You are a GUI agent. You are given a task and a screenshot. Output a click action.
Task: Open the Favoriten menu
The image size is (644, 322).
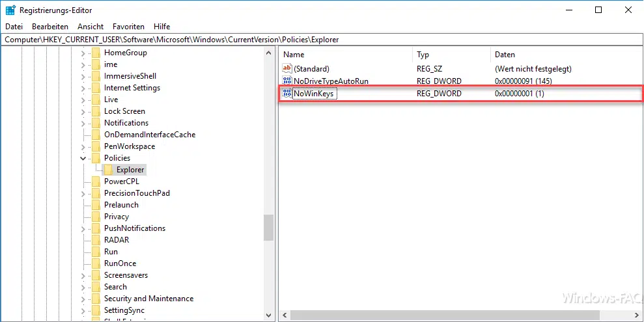128,27
